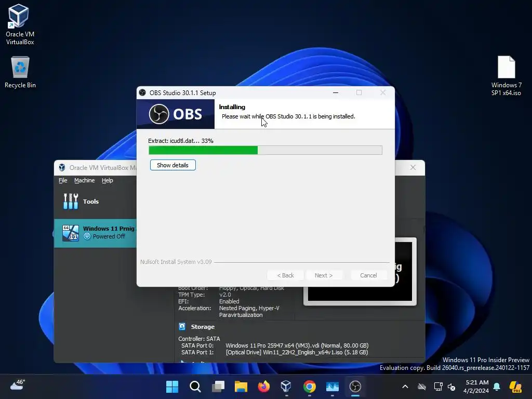Open Google Chrome from the taskbar
The image size is (532, 399).
coord(310,387)
